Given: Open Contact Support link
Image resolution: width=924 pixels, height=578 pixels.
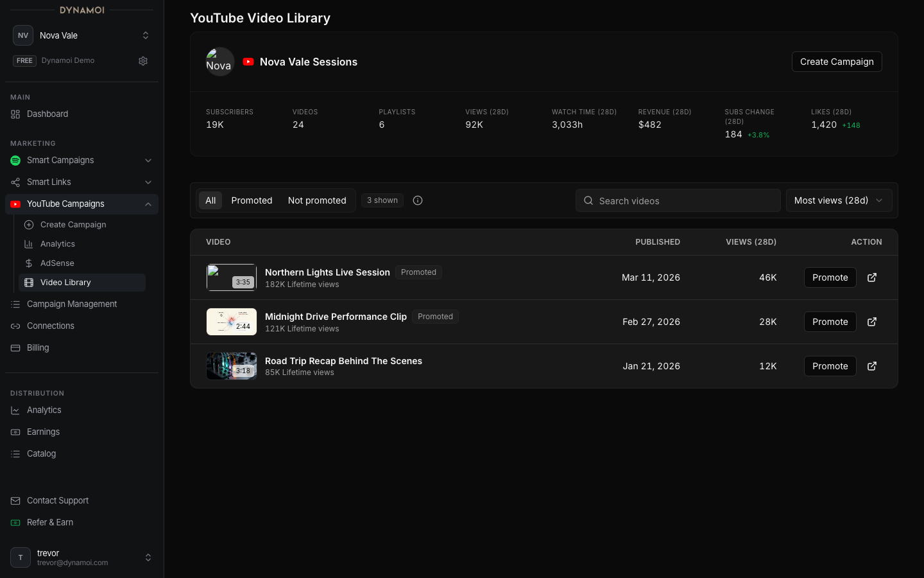Looking at the screenshot, I should (81, 501).
